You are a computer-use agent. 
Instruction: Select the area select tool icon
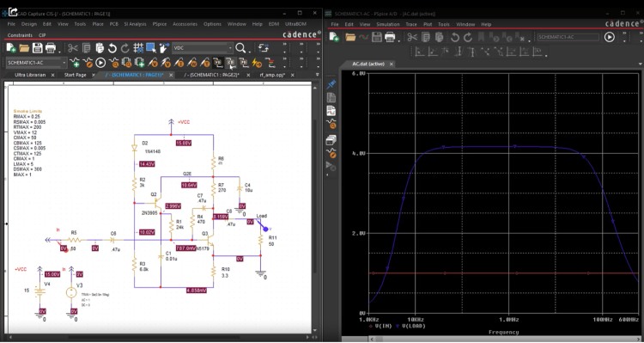point(151,48)
